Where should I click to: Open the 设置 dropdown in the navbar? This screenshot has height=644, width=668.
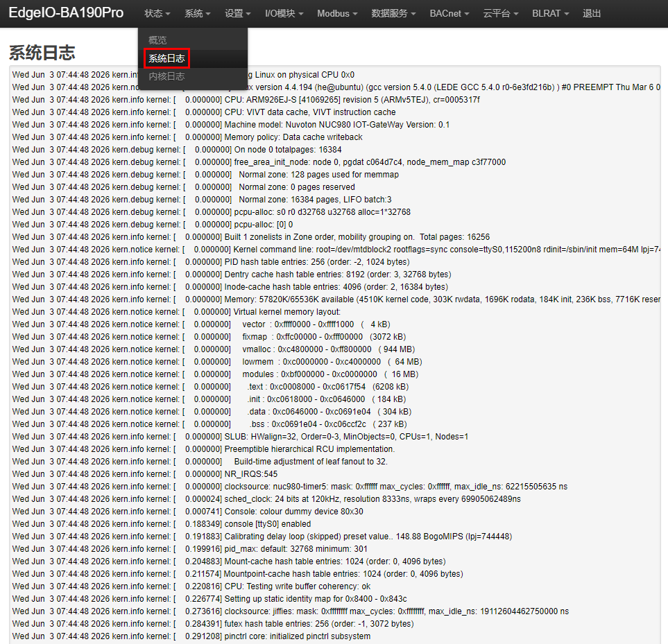point(238,14)
